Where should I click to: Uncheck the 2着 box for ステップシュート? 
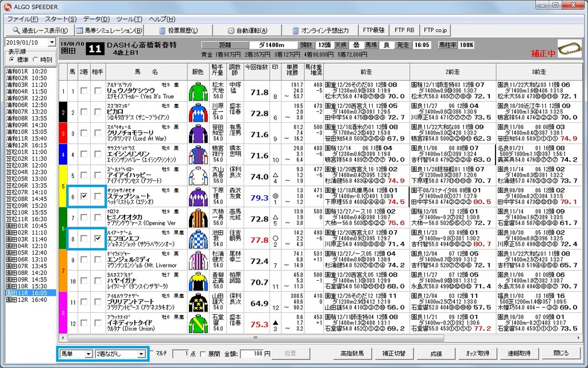click(x=84, y=196)
